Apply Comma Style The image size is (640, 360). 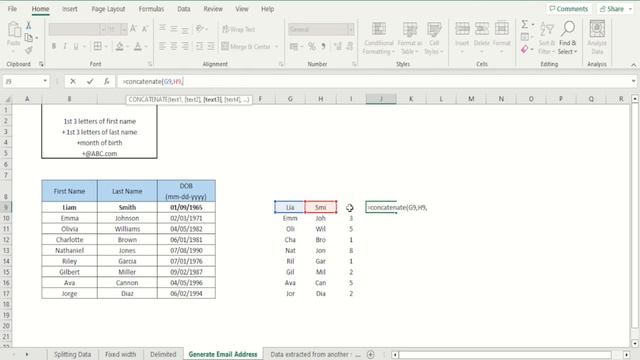324,47
